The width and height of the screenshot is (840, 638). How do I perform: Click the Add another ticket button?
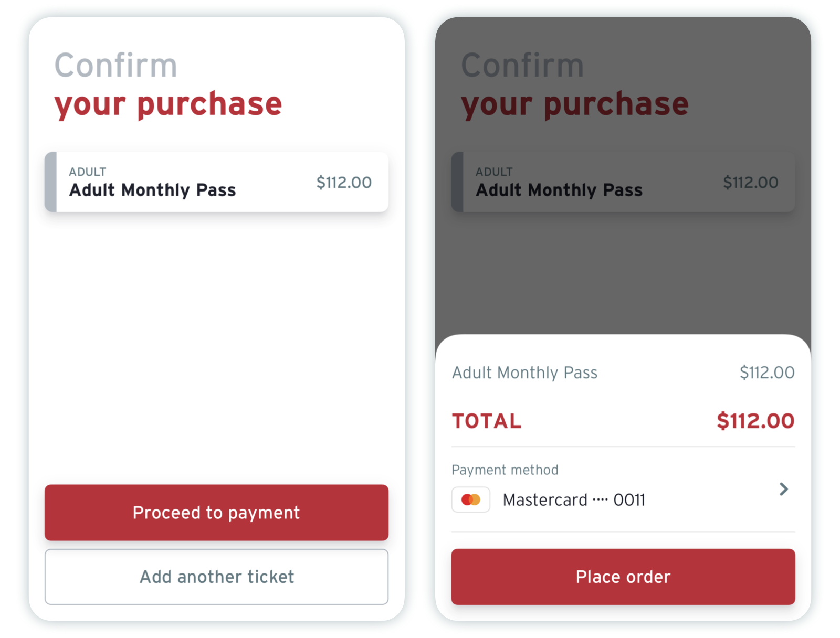(x=216, y=577)
